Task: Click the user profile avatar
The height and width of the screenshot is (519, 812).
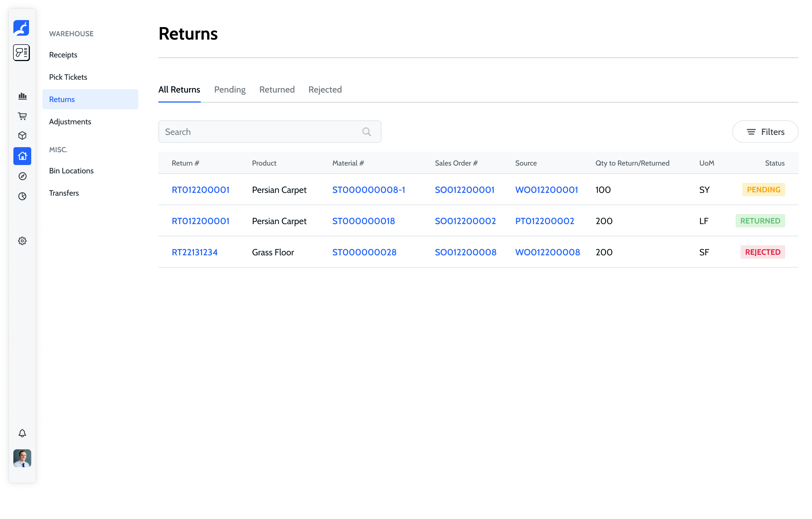Action: [x=22, y=458]
